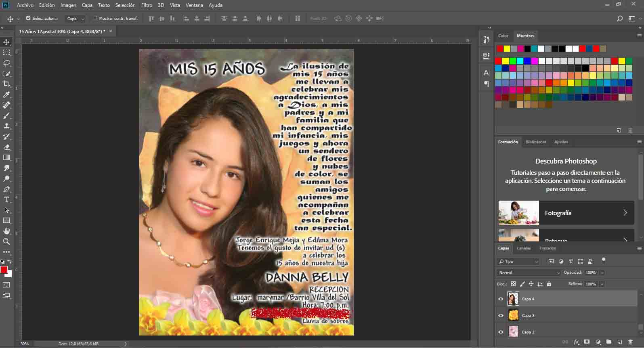Add a layer style with fx button
This screenshot has width=644, height=348.
click(x=577, y=342)
